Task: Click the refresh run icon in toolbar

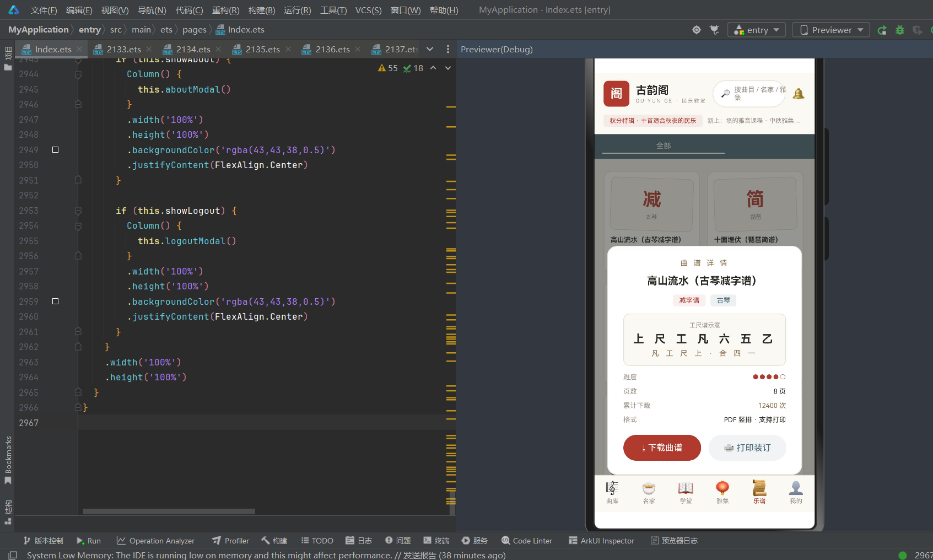Action: pos(882,30)
